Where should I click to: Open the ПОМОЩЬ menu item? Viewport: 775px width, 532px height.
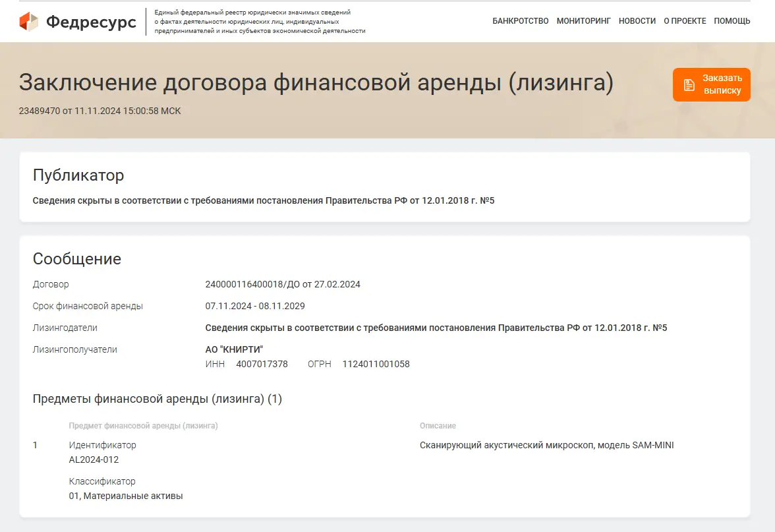[x=732, y=21]
